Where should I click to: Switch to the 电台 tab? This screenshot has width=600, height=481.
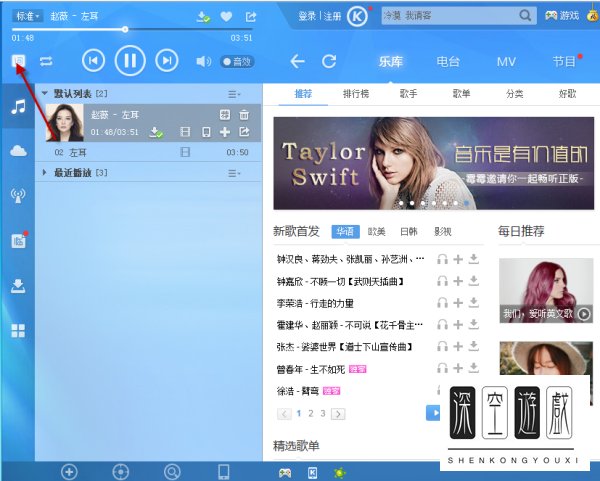(x=448, y=61)
